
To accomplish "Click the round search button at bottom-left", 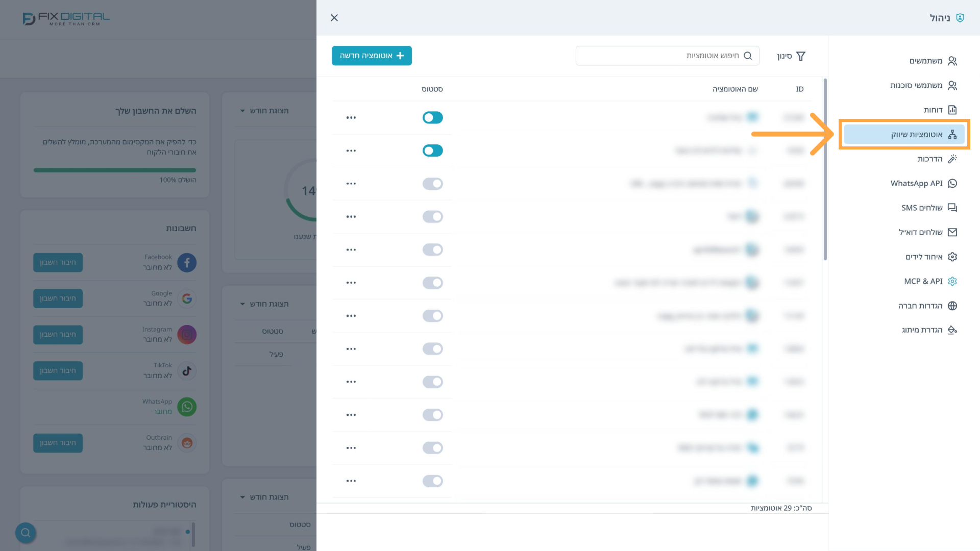I will [x=26, y=533].
